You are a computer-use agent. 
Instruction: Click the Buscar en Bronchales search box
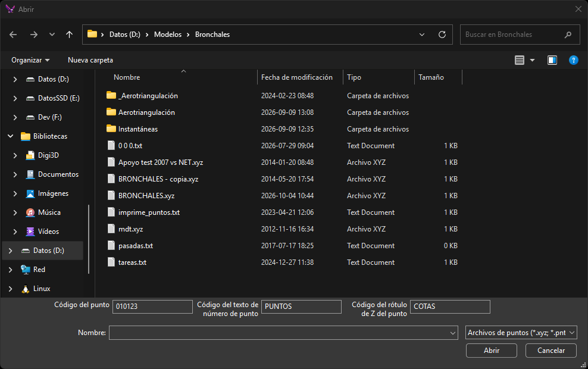(x=520, y=35)
